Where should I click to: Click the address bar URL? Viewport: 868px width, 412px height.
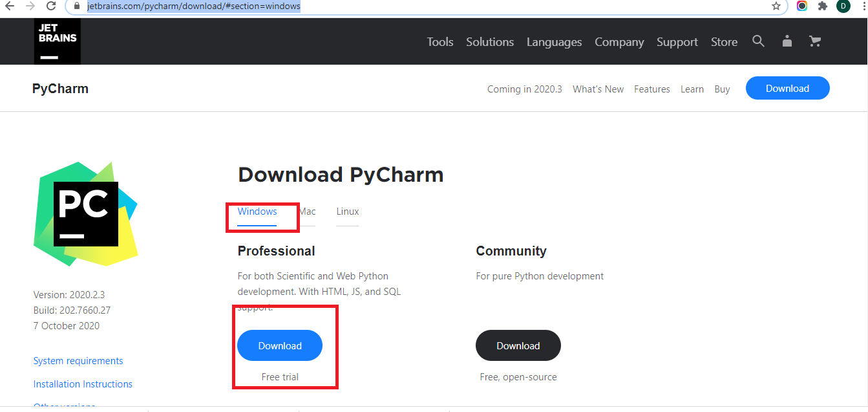(194, 6)
